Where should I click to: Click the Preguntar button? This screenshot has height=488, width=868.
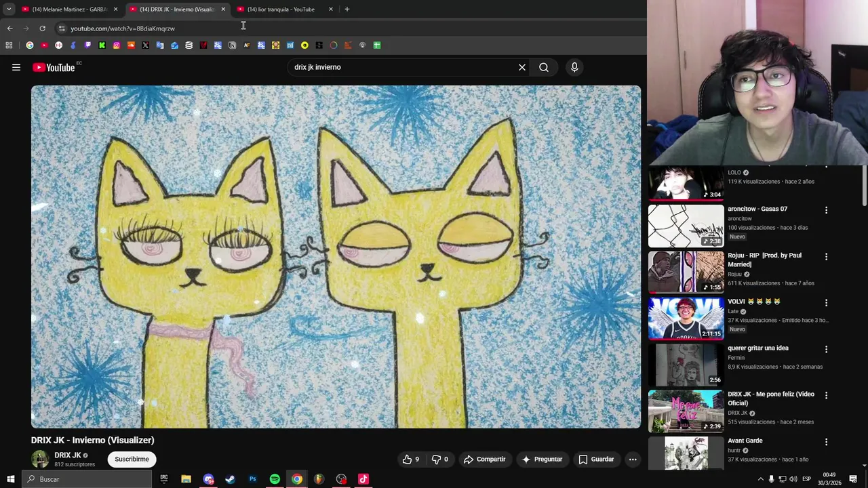point(541,459)
